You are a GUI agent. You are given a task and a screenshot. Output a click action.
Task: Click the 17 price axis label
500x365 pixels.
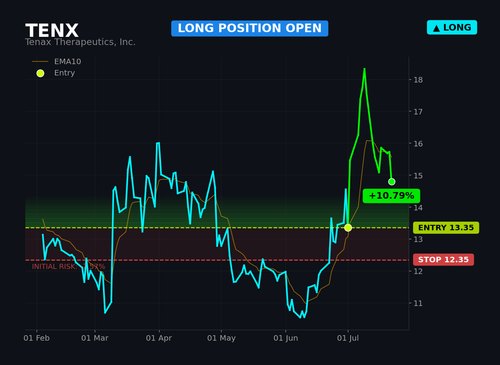coord(418,112)
